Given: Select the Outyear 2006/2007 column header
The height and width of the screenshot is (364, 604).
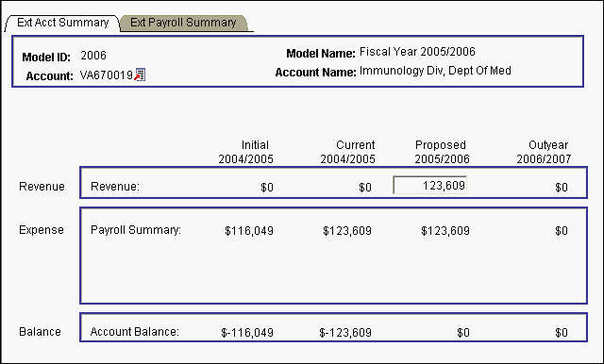Looking at the screenshot, I should coord(544,152).
